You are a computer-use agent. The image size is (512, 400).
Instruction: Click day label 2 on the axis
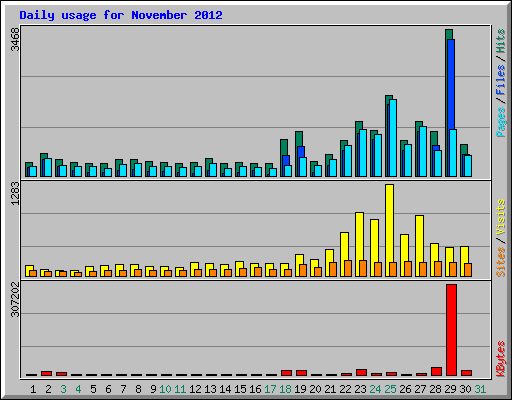[48, 389]
